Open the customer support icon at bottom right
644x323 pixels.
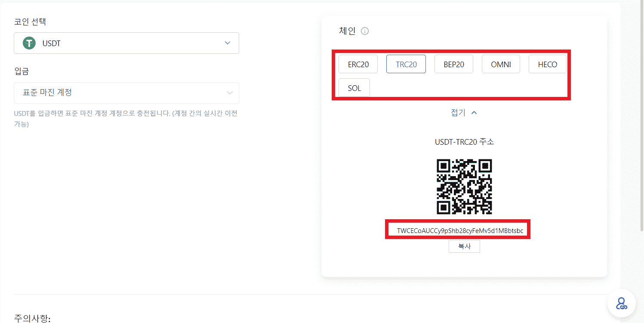621,303
